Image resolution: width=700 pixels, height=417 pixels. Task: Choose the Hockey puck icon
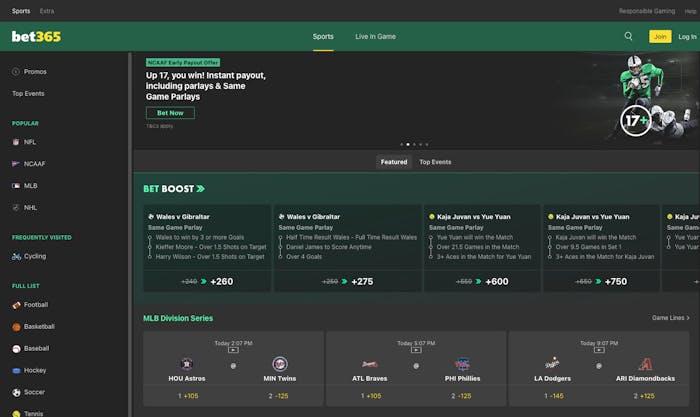17,371
